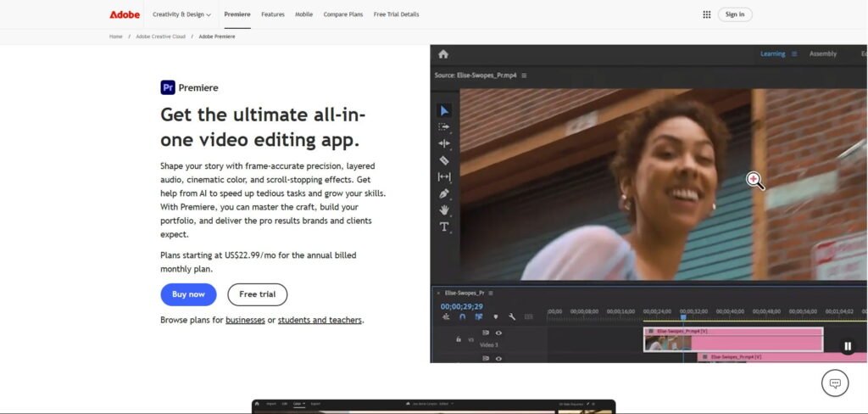868x414 pixels.
Task: Select the lower Elise-Swopes_Pr.mp4 clip
Action: tap(782, 357)
